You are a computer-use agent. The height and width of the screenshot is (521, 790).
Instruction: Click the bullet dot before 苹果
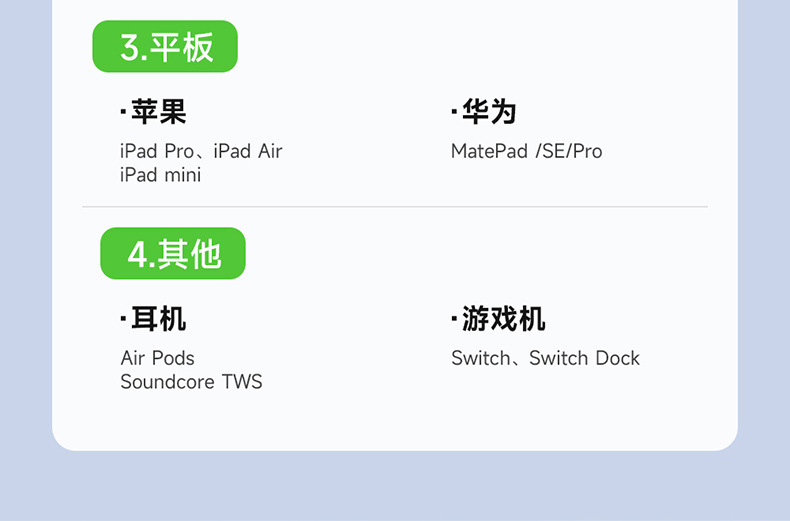(123, 111)
